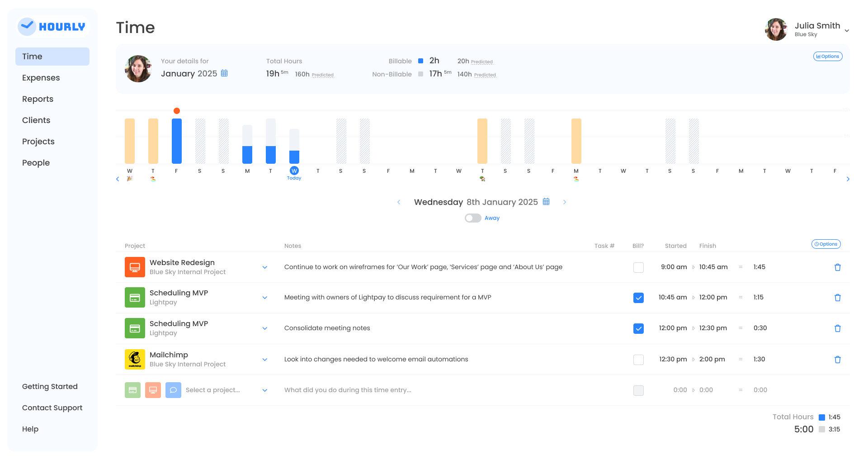868x460 pixels.
Task: Click the Hourly logo in the sidebar
Action: click(52, 26)
